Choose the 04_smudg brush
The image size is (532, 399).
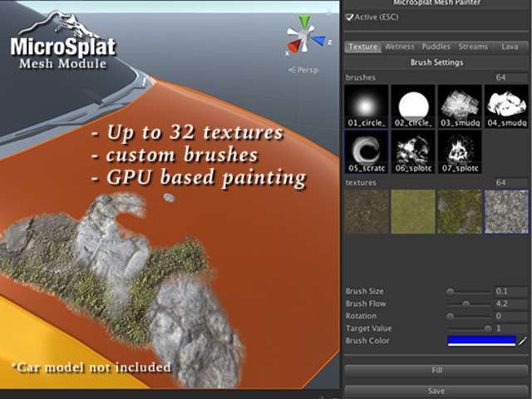506,106
